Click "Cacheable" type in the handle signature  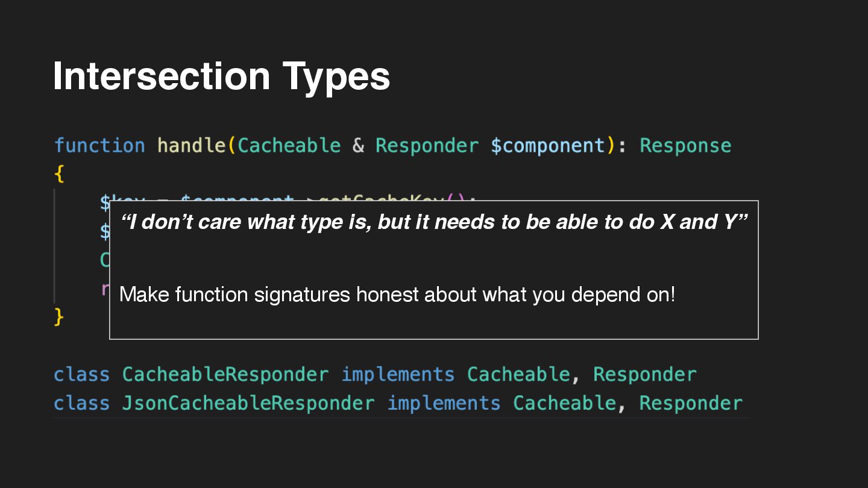point(289,146)
